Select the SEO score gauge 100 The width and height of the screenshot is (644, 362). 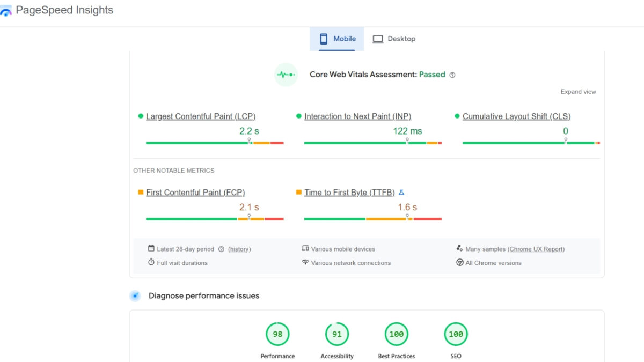(x=456, y=334)
